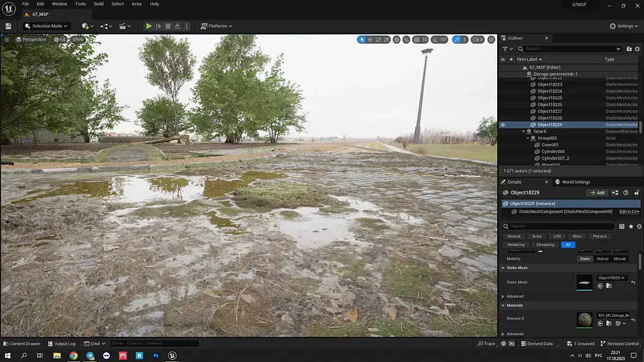Screen dimensions: 644x362
Task: Open surface snapping options icon
Action: 406,39
